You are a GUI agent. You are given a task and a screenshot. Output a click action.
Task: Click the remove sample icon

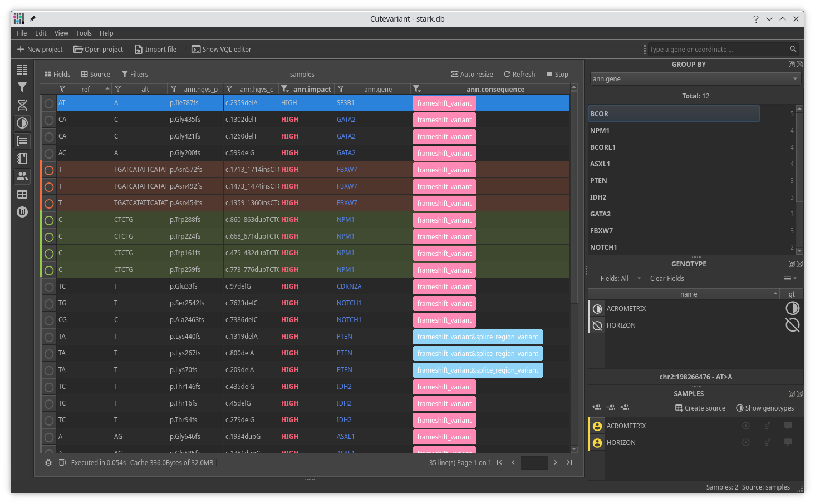(611, 408)
